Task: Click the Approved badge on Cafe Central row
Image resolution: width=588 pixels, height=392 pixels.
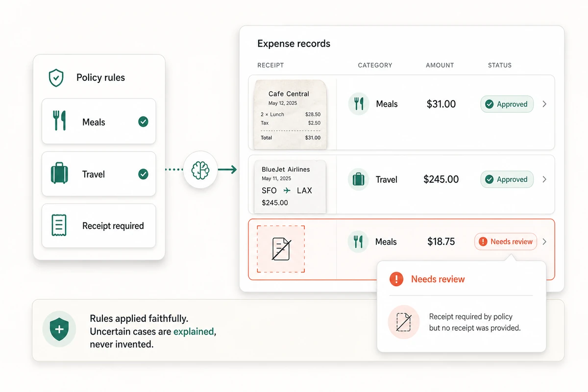Action: [x=507, y=104]
